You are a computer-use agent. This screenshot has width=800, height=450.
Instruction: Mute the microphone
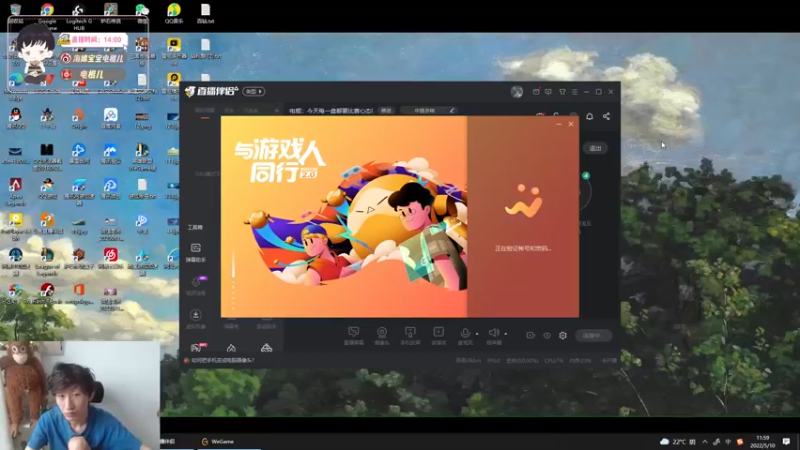(465, 334)
